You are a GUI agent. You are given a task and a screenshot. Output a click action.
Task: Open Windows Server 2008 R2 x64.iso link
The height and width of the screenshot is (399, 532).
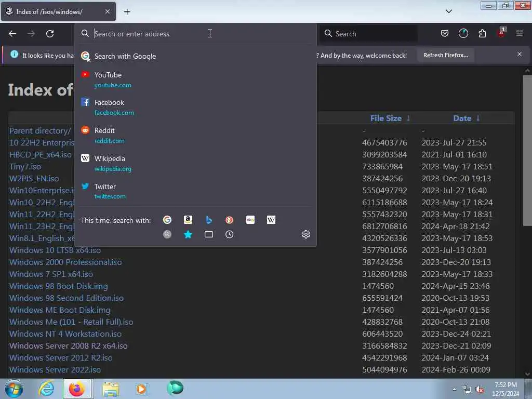68,345
